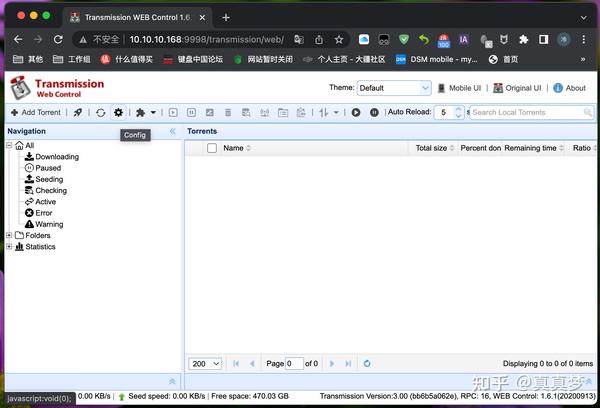Reload the browser page

(x=58, y=39)
